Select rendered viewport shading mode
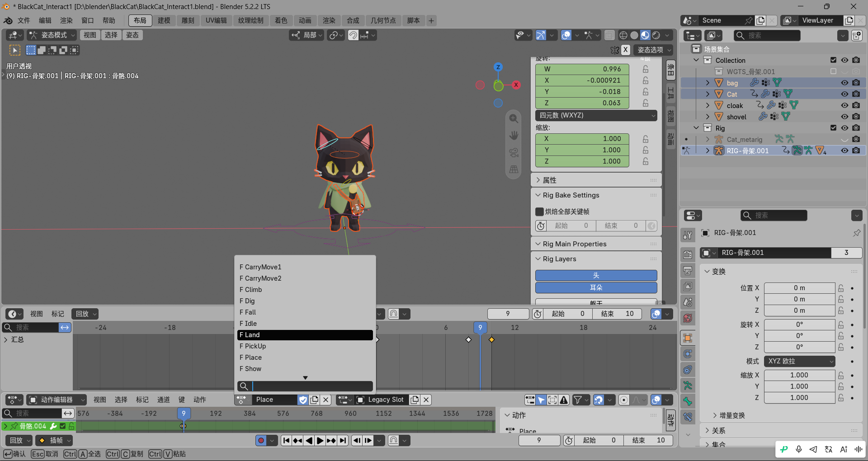The image size is (868, 461). click(656, 35)
